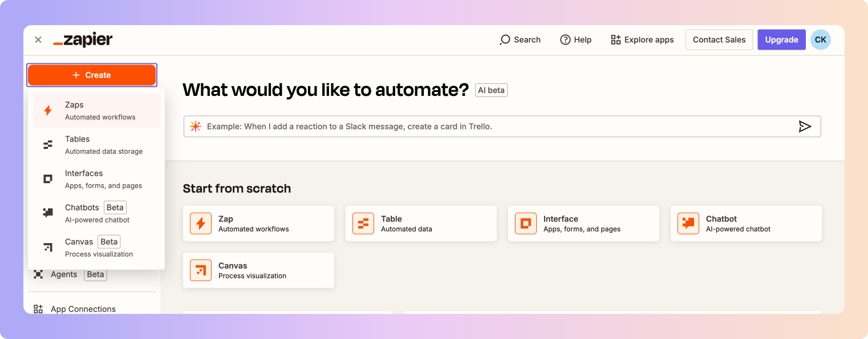
Task: Select Canvas Beta in the Create menu
Action: (97, 248)
